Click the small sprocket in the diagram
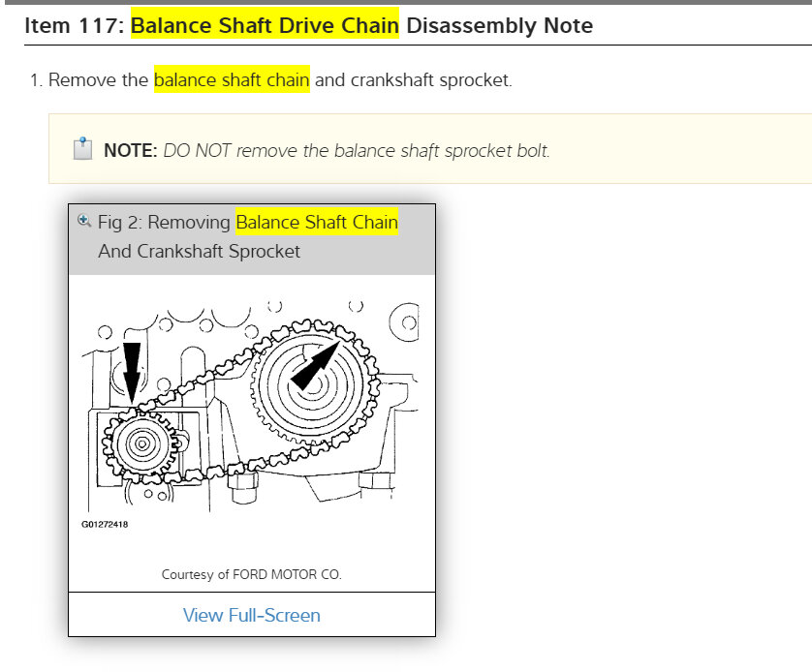The height and width of the screenshot is (672, 812). click(142, 444)
